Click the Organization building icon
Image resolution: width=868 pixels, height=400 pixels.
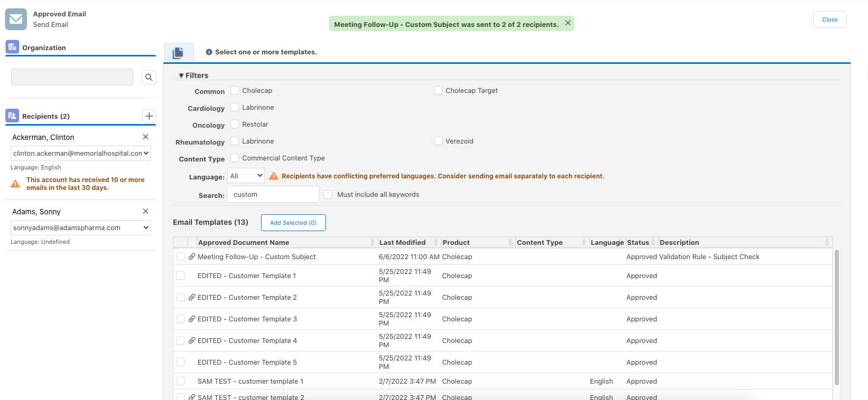pyautogui.click(x=12, y=47)
